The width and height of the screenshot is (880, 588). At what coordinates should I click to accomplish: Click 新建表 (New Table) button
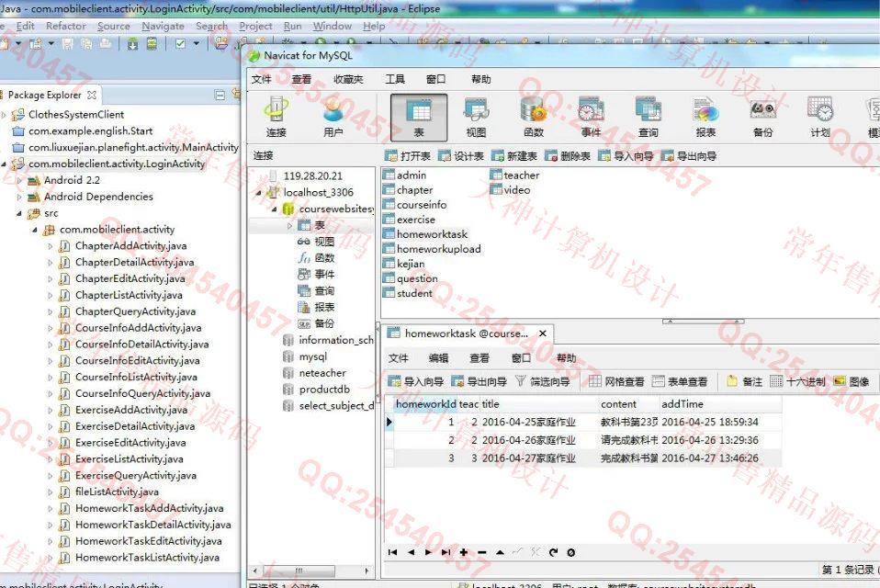pos(514,156)
